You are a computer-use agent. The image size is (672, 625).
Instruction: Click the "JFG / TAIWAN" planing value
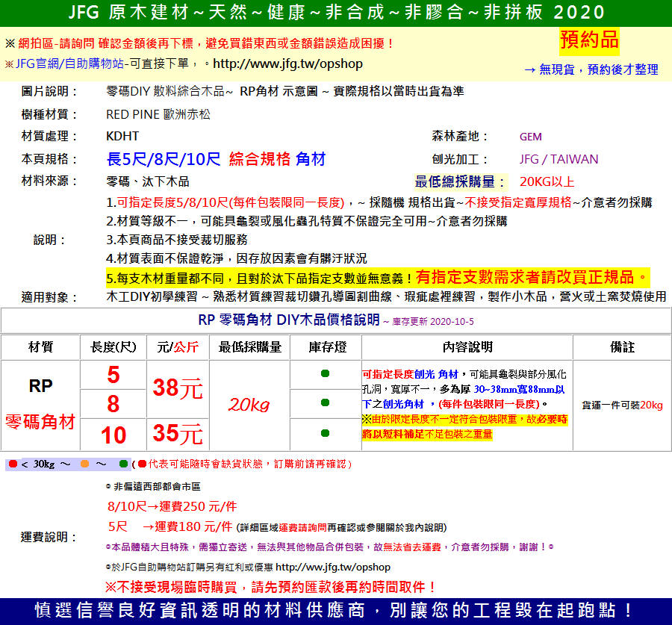point(559,160)
